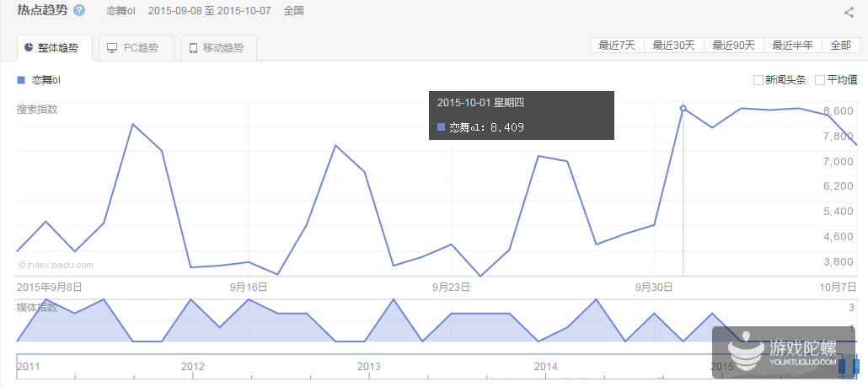The width and height of the screenshot is (868, 387).
Task: Show the 最近7天 time range
Action: 617,46
